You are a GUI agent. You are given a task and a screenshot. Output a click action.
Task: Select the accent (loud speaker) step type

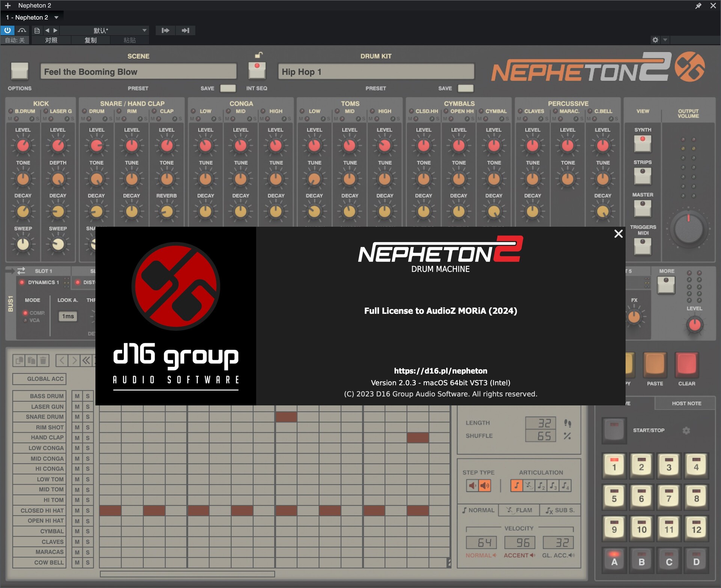pyautogui.click(x=485, y=485)
